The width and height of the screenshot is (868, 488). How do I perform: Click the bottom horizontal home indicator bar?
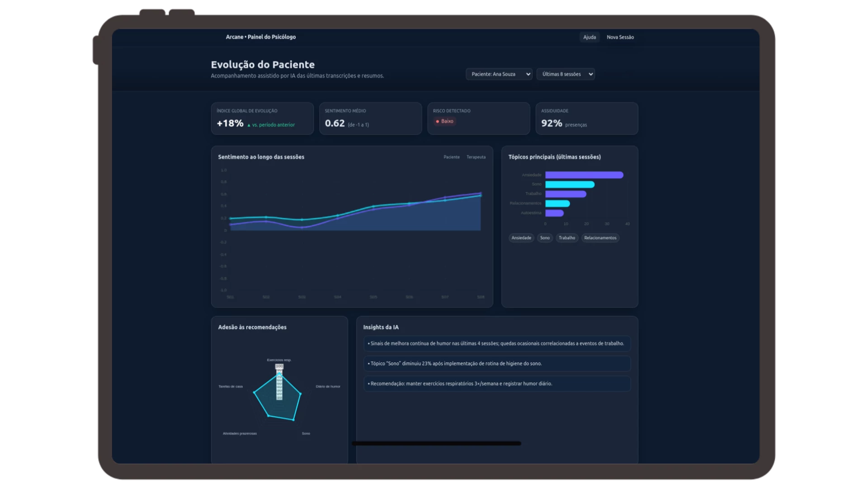[436, 443]
